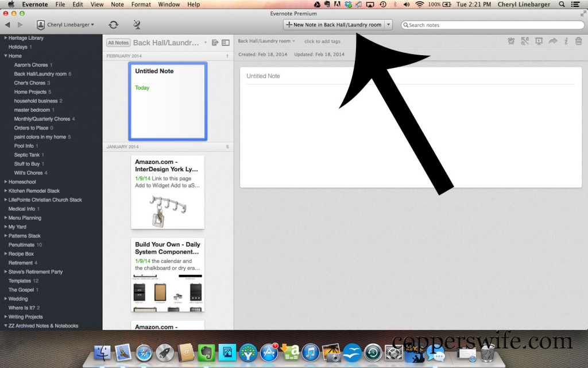Go forward with the right arrow toolbar button
The height and width of the screenshot is (368, 588).
pos(20,25)
